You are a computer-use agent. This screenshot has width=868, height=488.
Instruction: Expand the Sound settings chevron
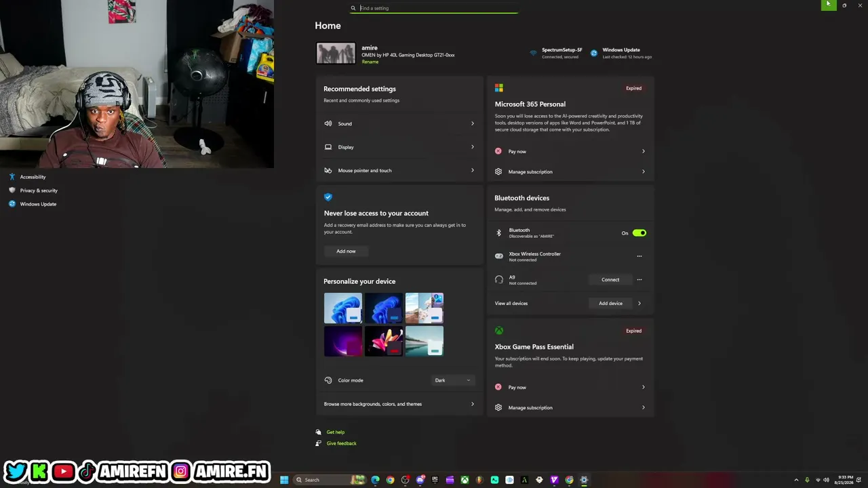point(473,123)
